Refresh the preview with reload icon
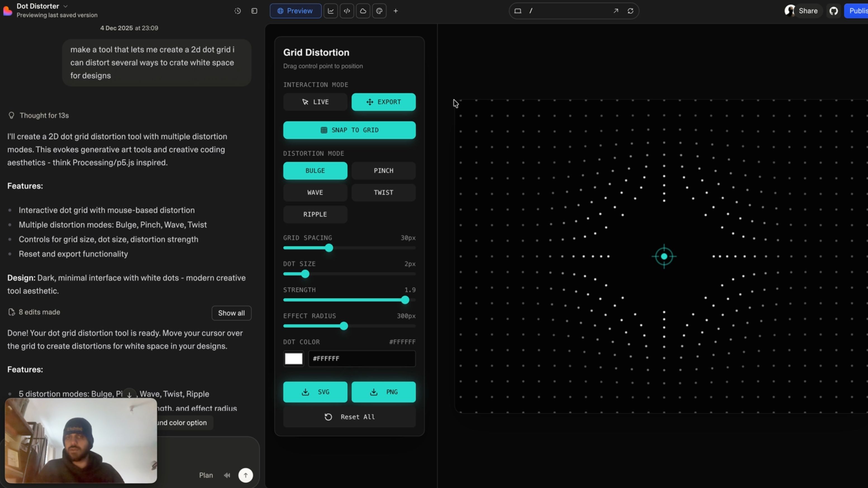 [x=631, y=11]
